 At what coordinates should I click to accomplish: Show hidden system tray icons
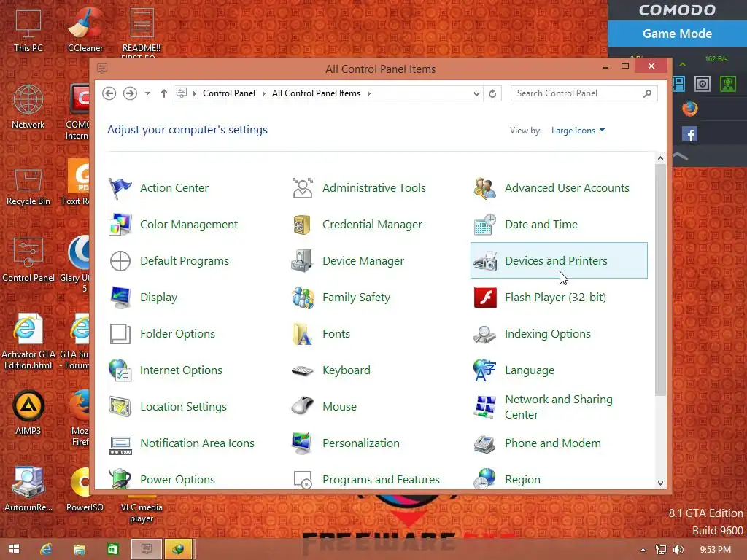643,550
